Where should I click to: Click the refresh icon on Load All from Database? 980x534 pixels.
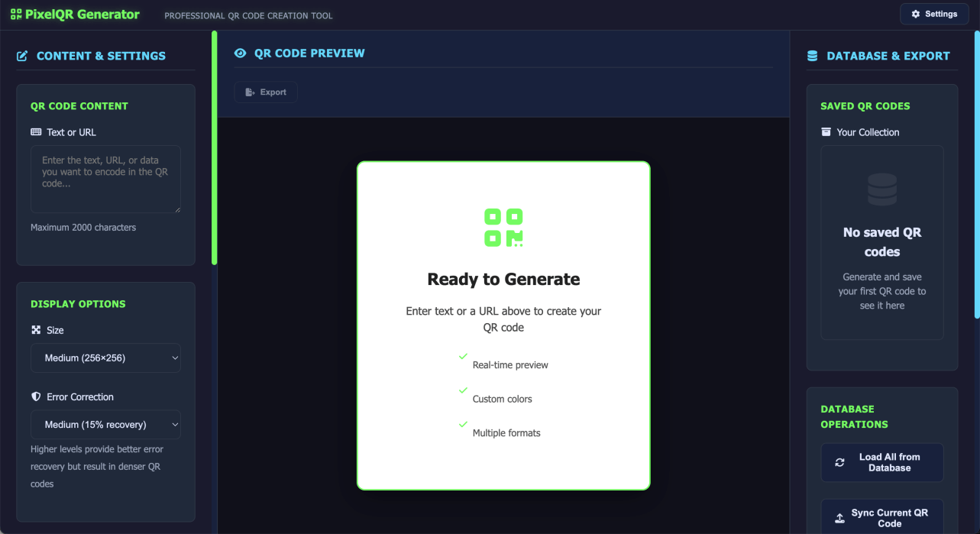click(x=840, y=463)
